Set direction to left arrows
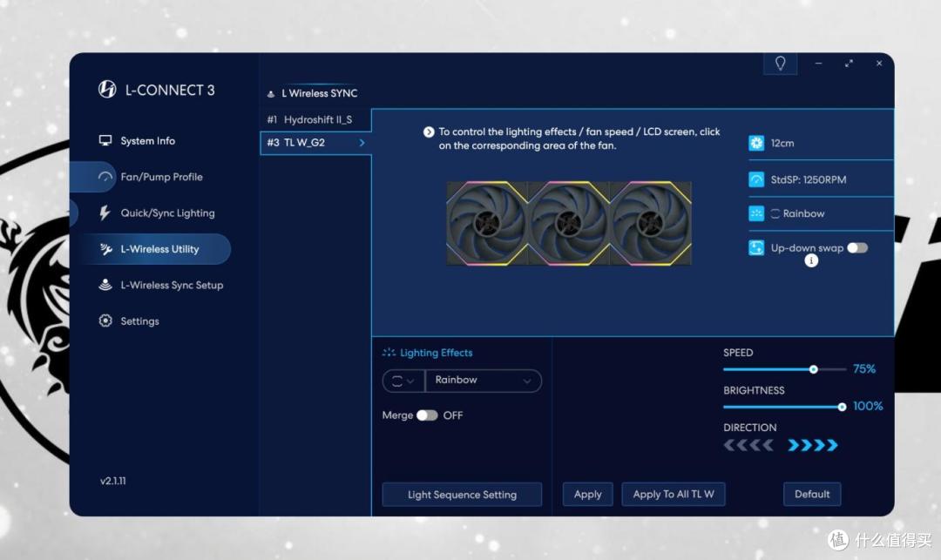941x560 pixels. pyautogui.click(x=748, y=445)
